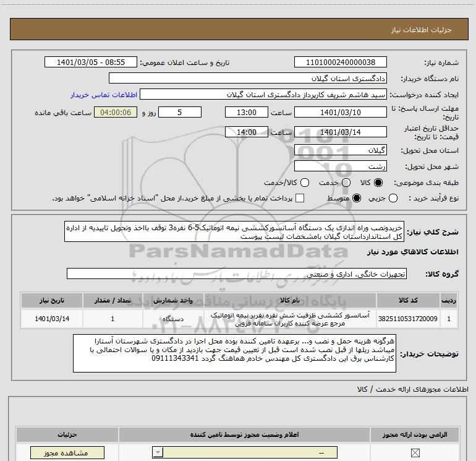Click the need number field 1101000240000038
The height and width of the screenshot is (461, 476).
click(x=340, y=62)
